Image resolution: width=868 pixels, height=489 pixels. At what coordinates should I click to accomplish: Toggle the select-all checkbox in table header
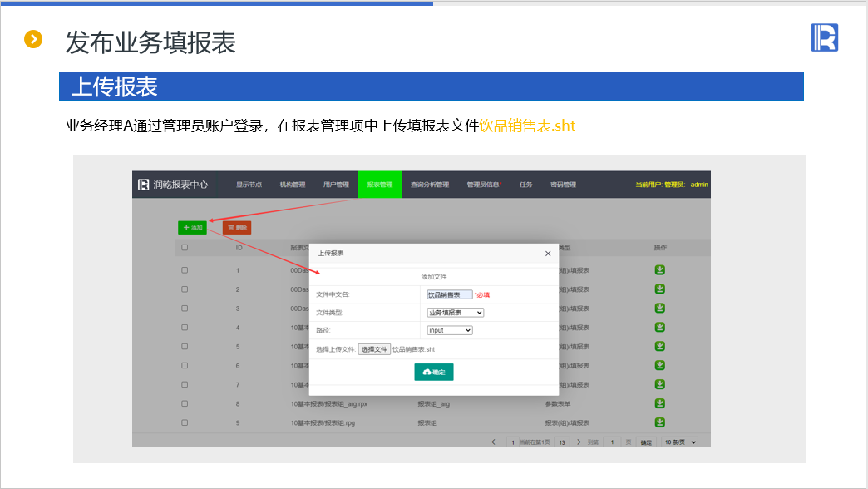[185, 248]
